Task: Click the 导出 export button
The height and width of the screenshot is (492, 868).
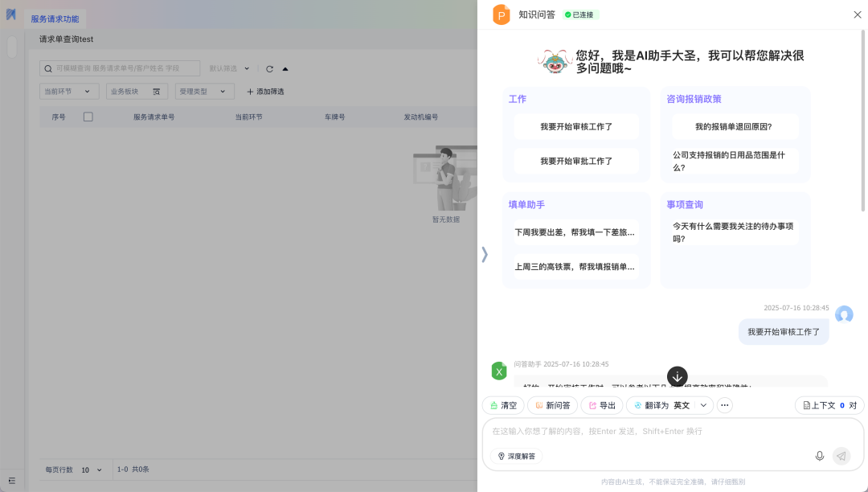Action: pyautogui.click(x=601, y=405)
